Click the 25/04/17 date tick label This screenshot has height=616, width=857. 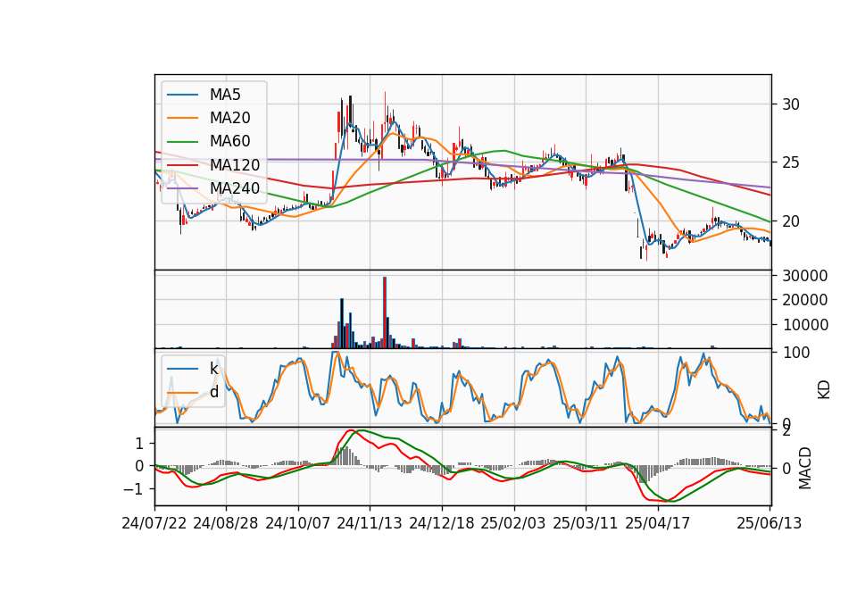(658, 523)
